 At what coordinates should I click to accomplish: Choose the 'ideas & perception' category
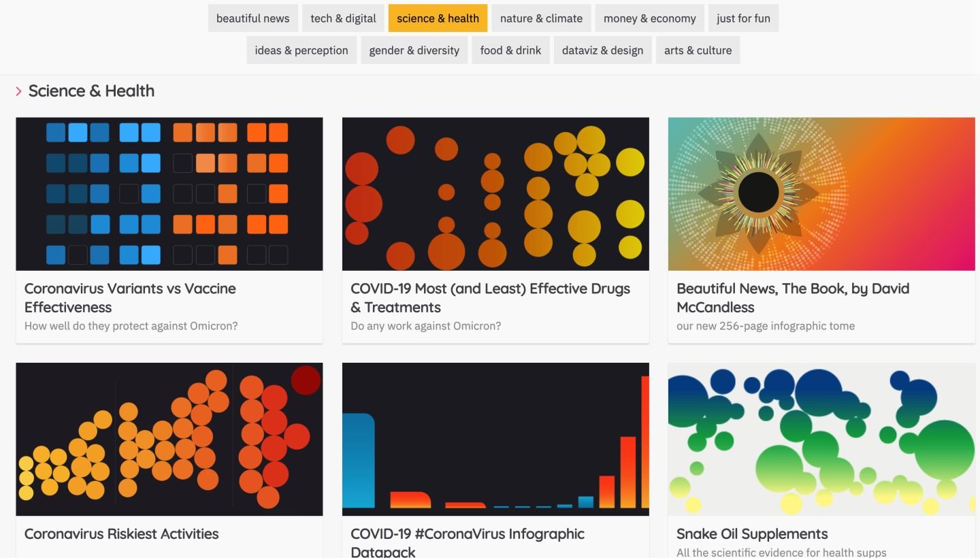click(301, 50)
